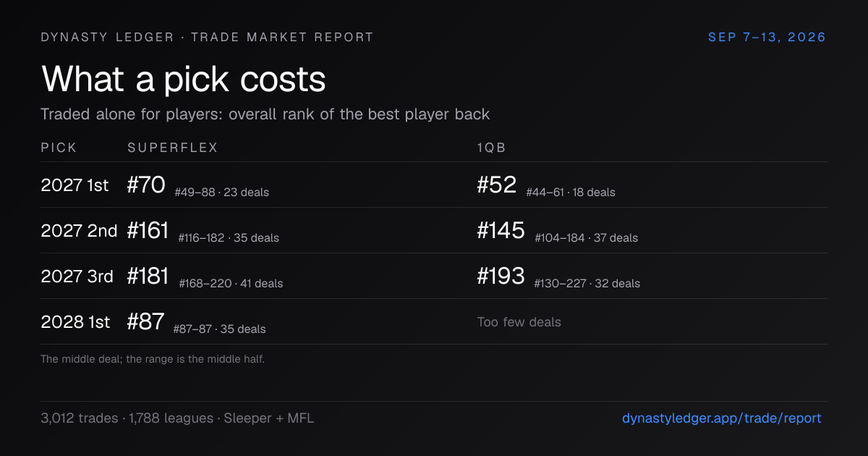Click the PICK column header
868x456 pixels.
[x=59, y=148]
